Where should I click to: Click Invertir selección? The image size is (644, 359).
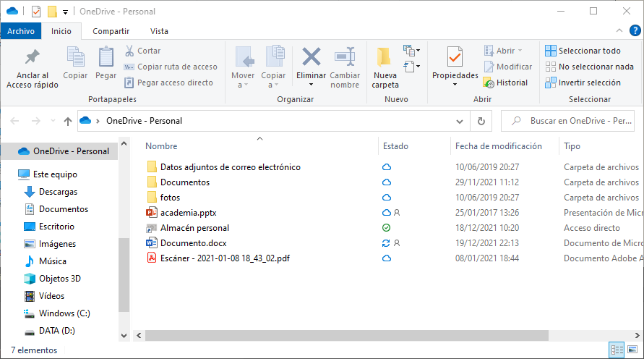click(583, 83)
